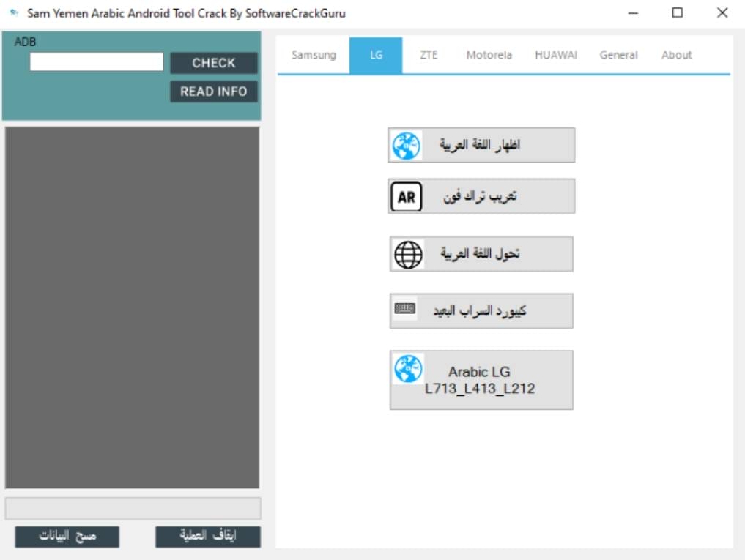
Task: Switch to the Samsung tab
Action: click(x=313, y=54)
